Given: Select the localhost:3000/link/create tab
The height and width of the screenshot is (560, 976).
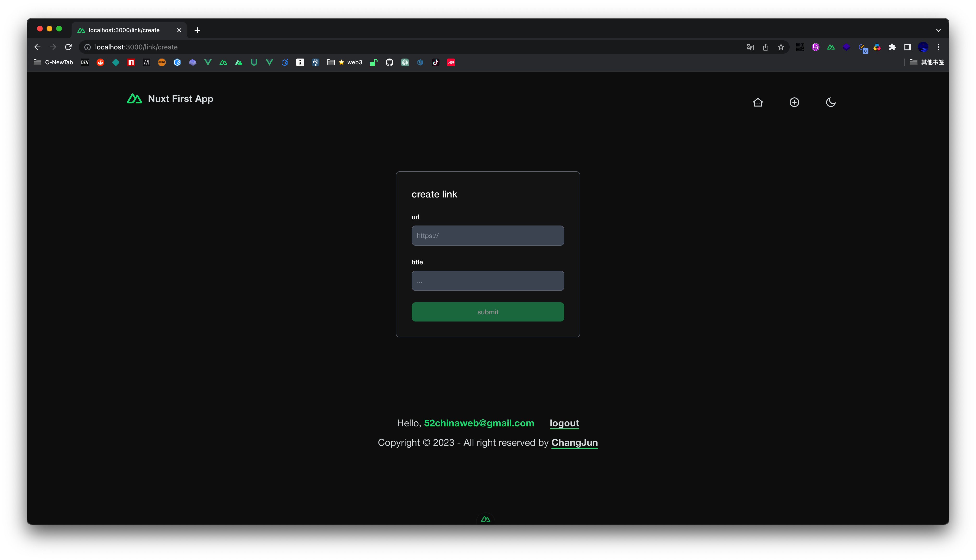Looking at the screenshot, I should (x=124, y=30).
